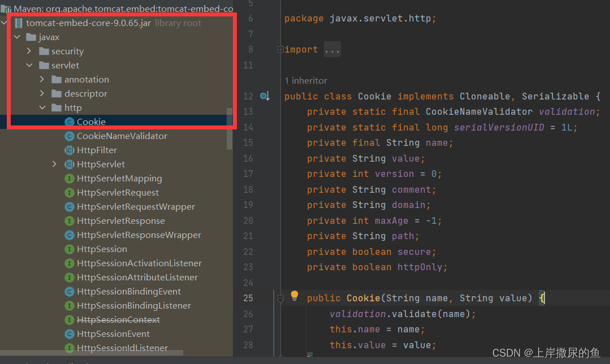Click the HttpServletRequestWrapper class icon
This screenshot has height=364, width=610.
[69, 206]
